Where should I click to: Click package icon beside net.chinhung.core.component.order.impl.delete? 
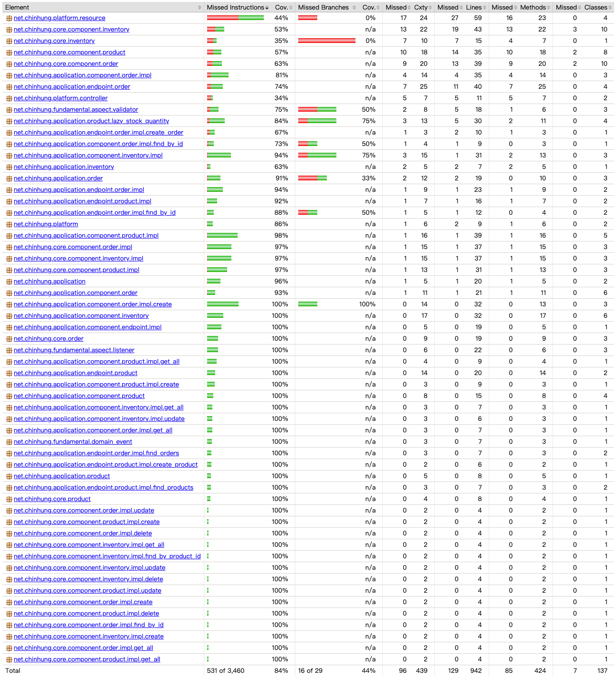[9, 534]
